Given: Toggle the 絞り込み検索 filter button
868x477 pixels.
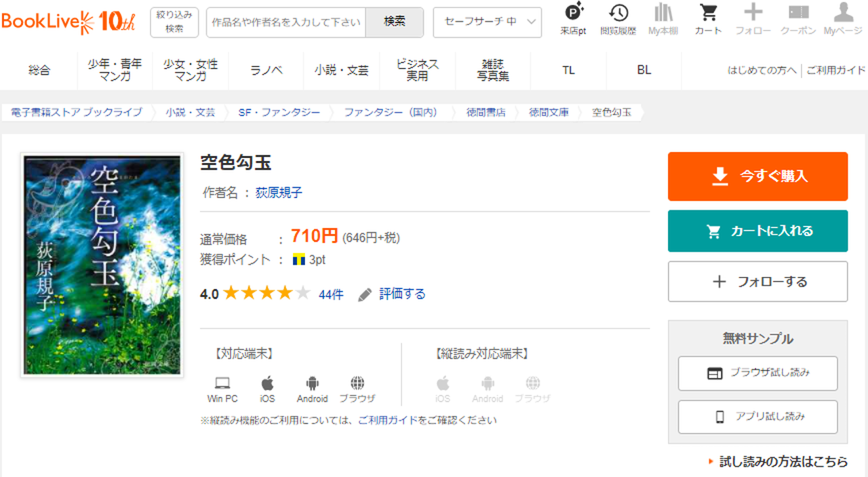Looking at the screenshot, I should point(174,22).
